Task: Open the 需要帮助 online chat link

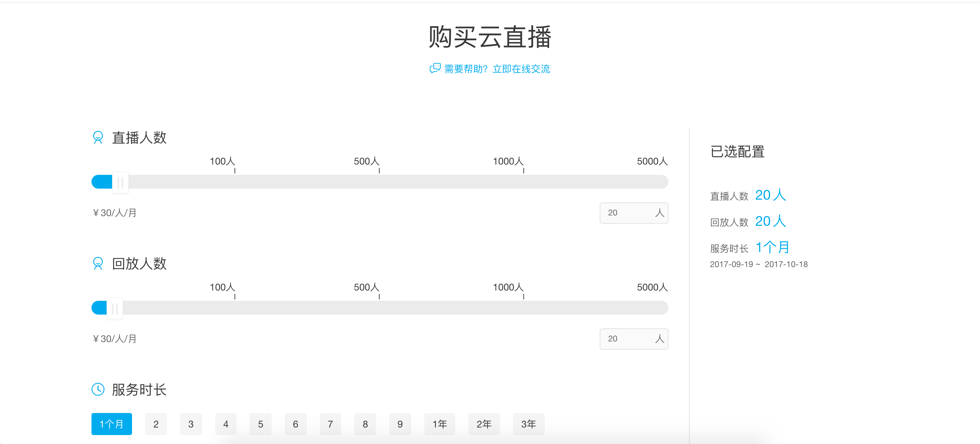Action: tap(497, 69)
